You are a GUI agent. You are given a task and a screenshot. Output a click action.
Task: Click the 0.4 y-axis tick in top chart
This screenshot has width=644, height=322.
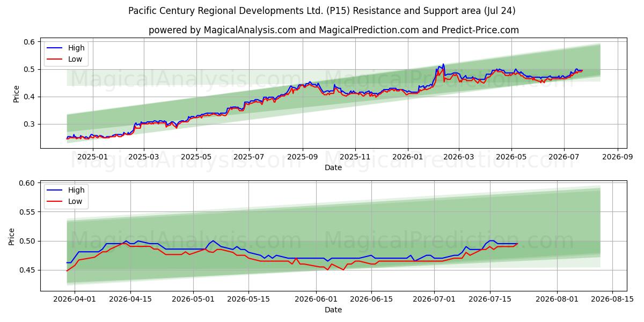click(x=30, y=97)
